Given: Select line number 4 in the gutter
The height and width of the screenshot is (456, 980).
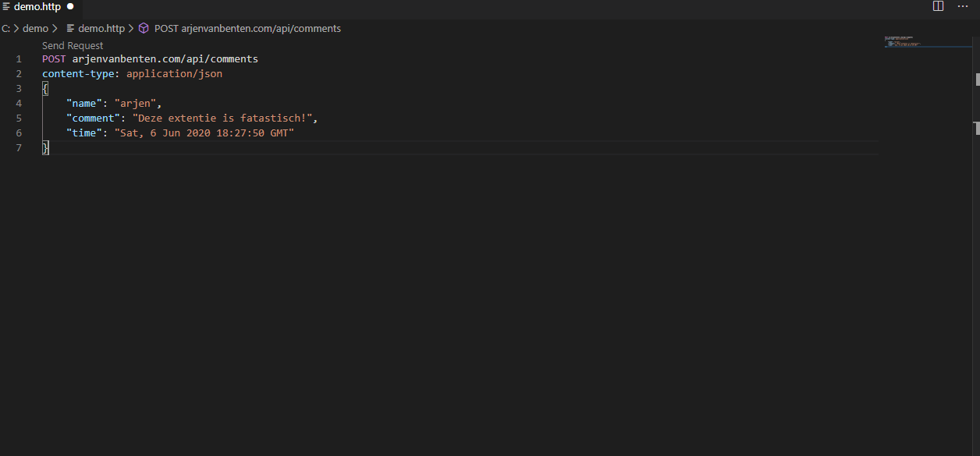Looking at the screenshot, I should point(19,103).
